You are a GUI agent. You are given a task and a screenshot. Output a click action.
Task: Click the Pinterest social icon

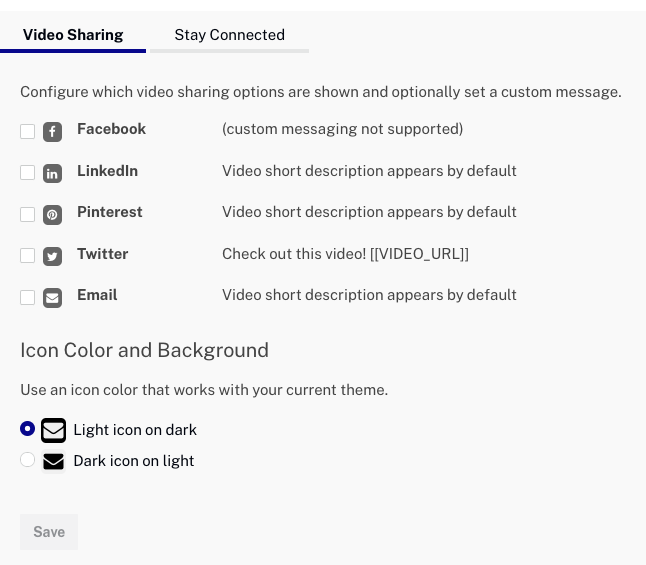[52, 215]
